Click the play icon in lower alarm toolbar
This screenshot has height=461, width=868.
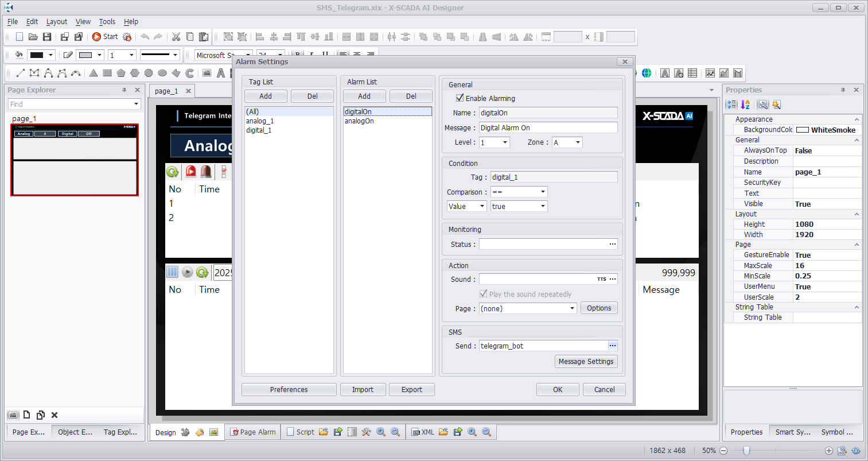pyautogui.click(x=188, y=272)
